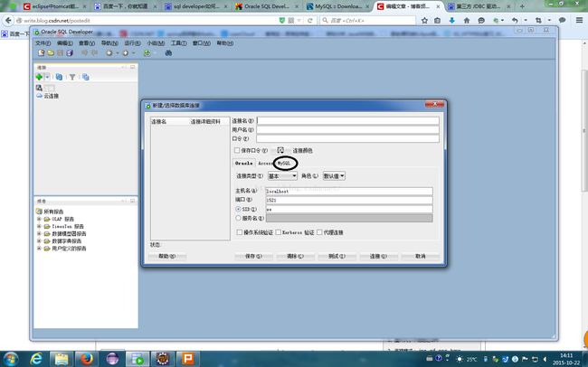Click into the 口令 password field
Viewport: 588px width, 367px height.
point(347,138)
